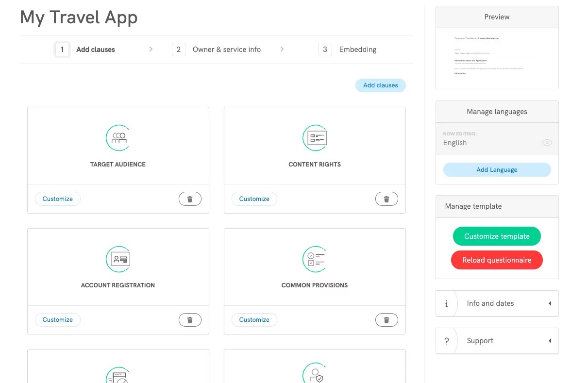588x383 pixels.
Task: Expand the Support section
Action: [550, 340]
